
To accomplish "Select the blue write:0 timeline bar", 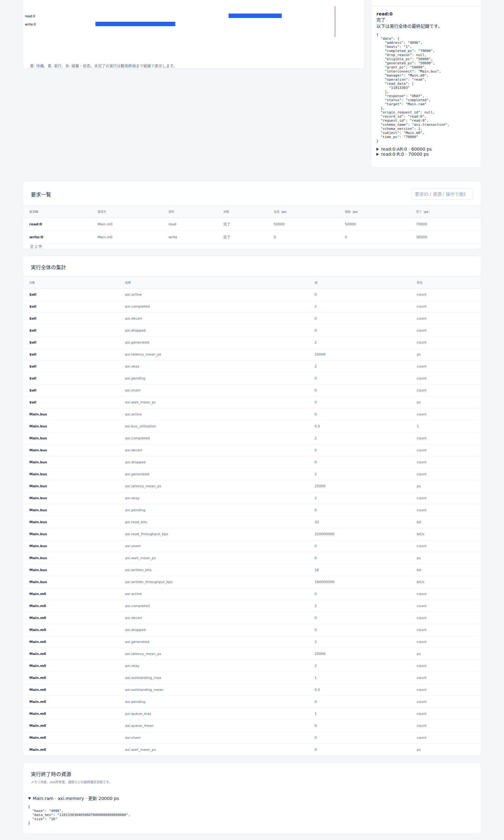I will (135, 24).
